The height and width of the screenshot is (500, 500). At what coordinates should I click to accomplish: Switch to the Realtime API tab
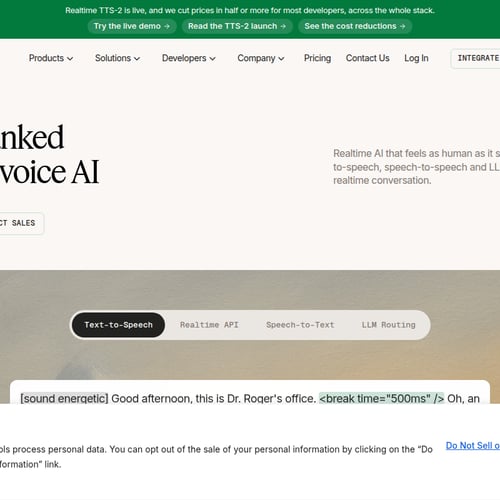209,325
